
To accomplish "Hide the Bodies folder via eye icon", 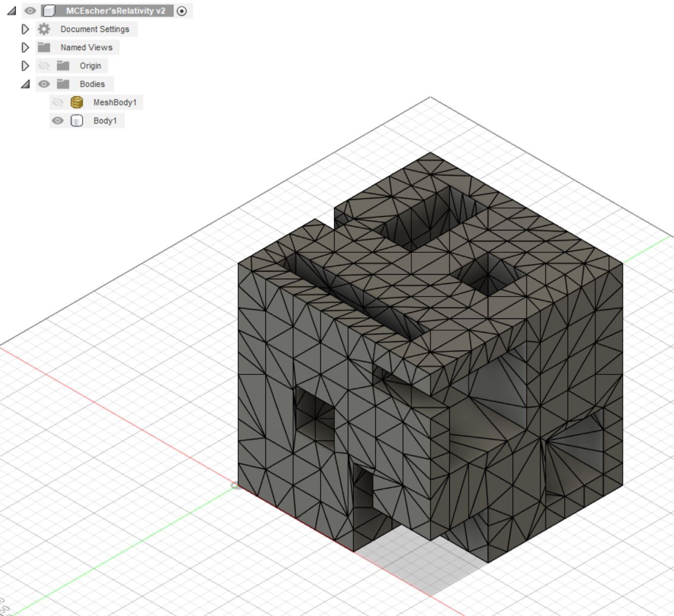I will (44, 84).
